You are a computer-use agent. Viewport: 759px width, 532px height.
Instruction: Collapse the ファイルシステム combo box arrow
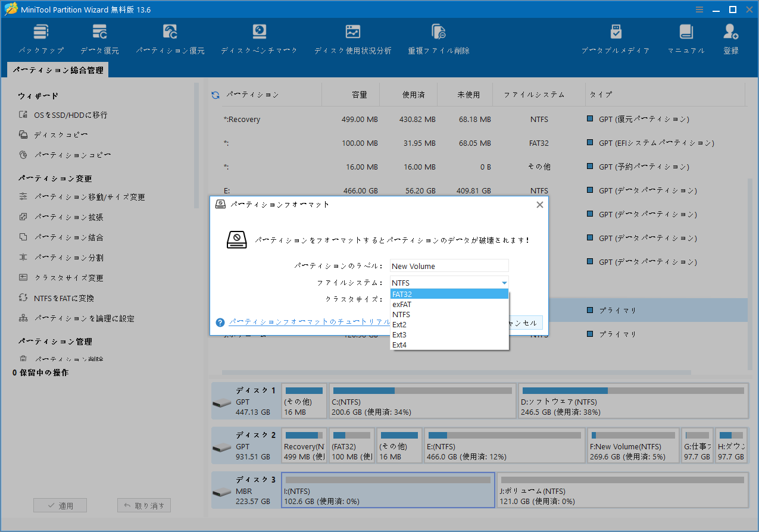pyautogui.click(x=504, y=283)
